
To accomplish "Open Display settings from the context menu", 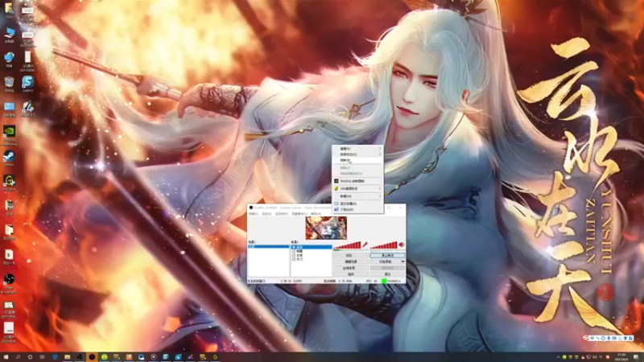I will [357, 204].
